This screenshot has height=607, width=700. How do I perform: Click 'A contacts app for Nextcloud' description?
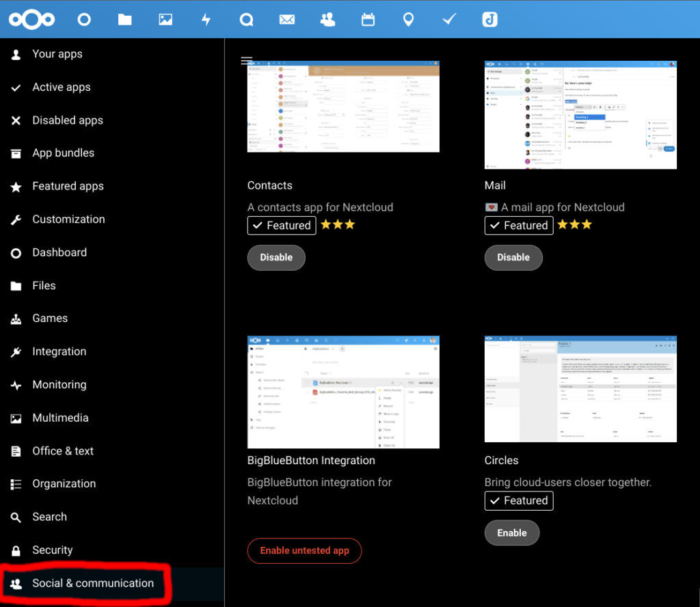click(320, 208)
